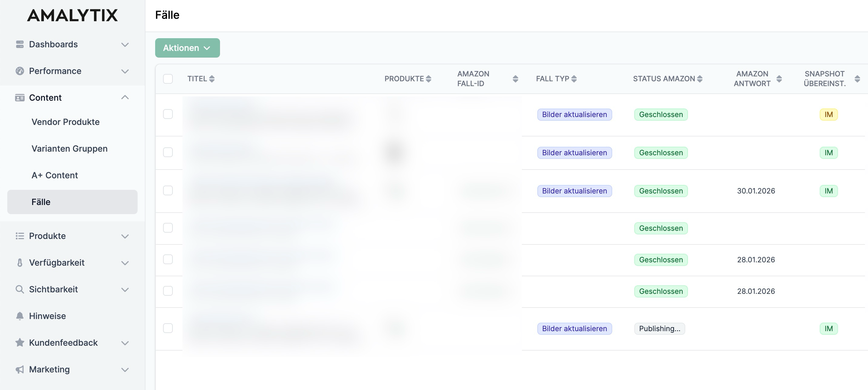The width and height of the screenshot is (868, 390).
Task: Toggle the select-all checkbox in table header
Action: (x=168, y=78)
